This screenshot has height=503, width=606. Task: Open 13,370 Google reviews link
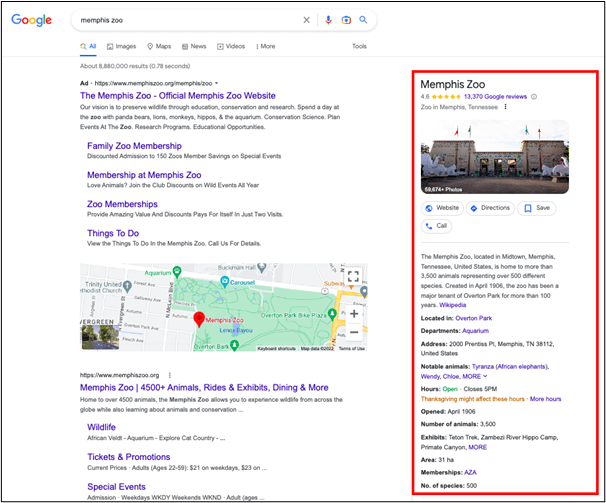point(495,97)
